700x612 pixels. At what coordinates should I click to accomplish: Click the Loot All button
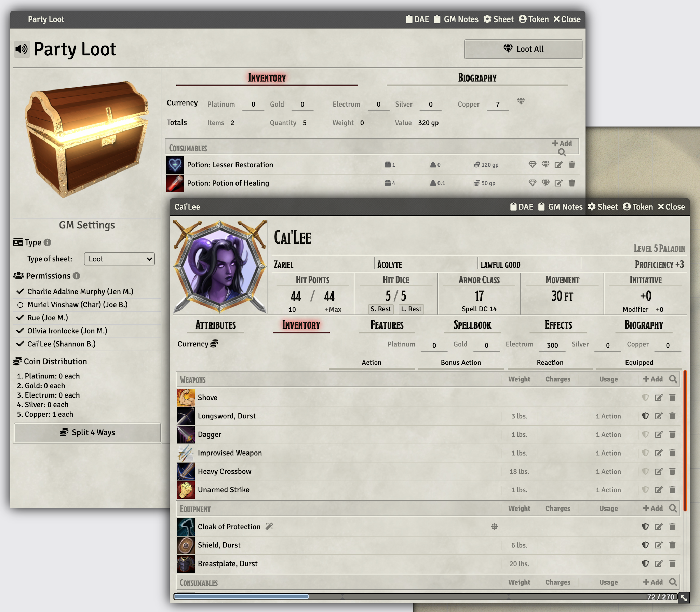523,49
